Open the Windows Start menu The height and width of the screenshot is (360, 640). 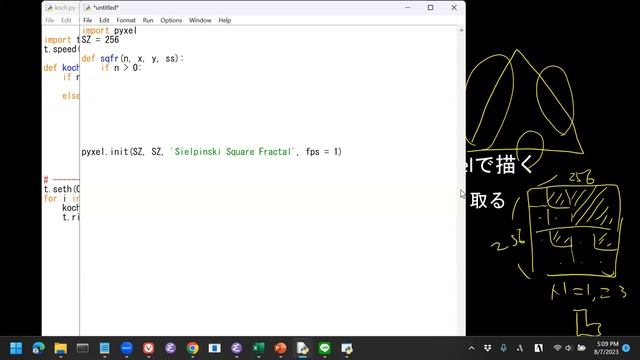[x=16, y=348]
